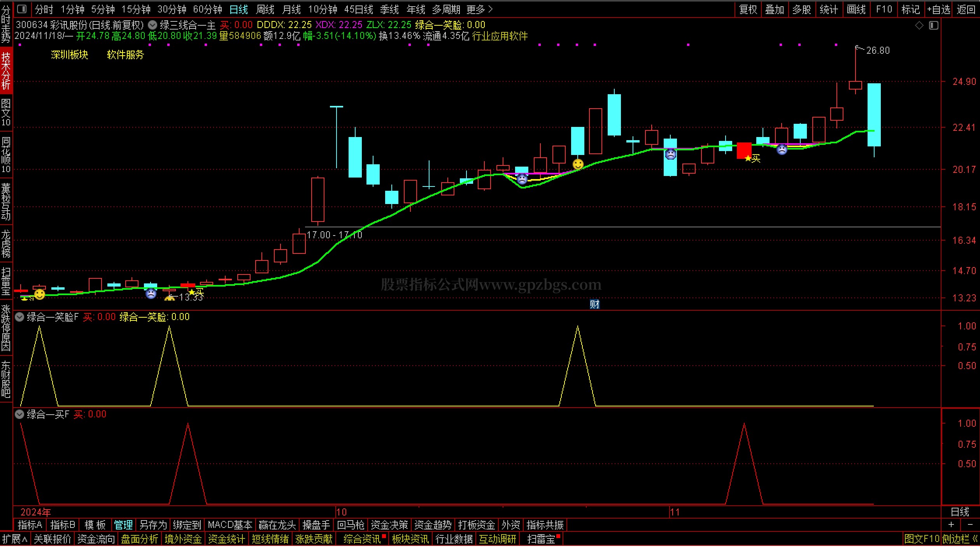Open the indicator dropdown next to 绿三线合一主
980x547 pixels.
153,25
